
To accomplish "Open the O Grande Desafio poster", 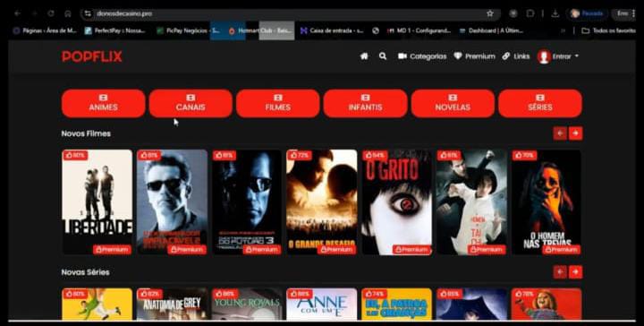I will pos(322,202).
